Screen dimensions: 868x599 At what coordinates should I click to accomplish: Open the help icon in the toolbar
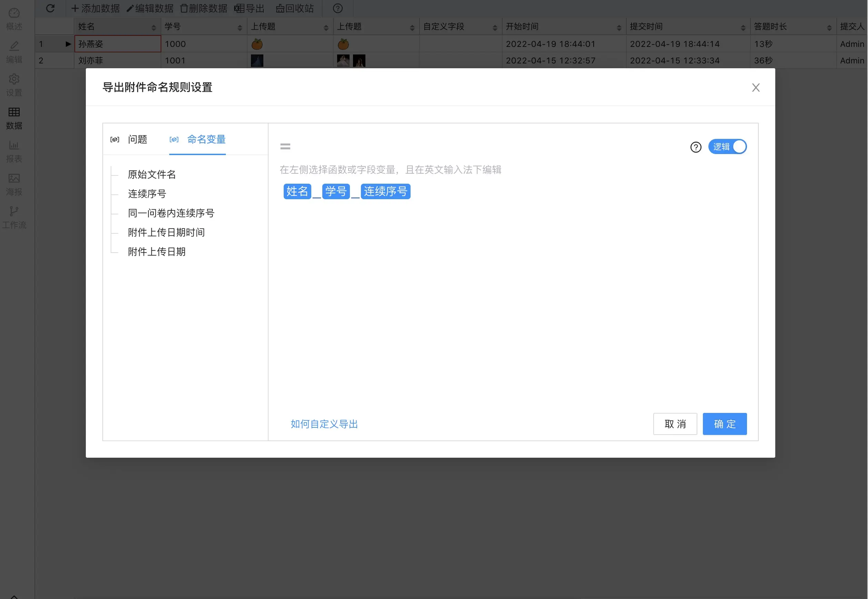click(337, 8)
